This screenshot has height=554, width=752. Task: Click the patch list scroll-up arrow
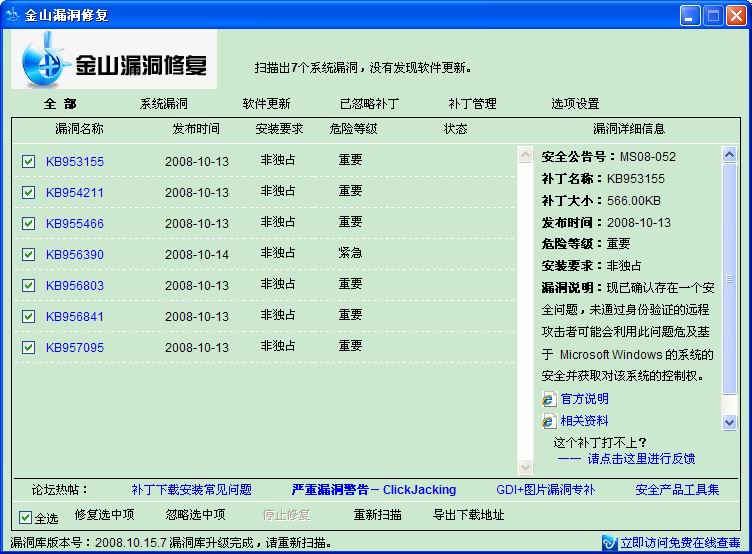pyautogui.click(x=526, y=154)
